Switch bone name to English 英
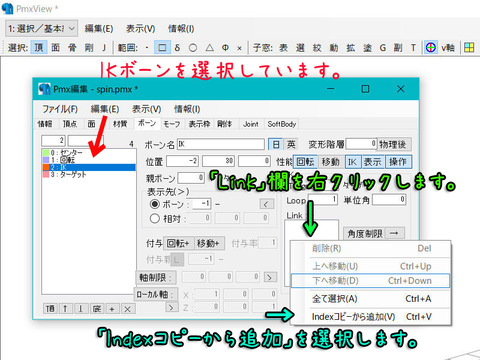 coord(291,144)
